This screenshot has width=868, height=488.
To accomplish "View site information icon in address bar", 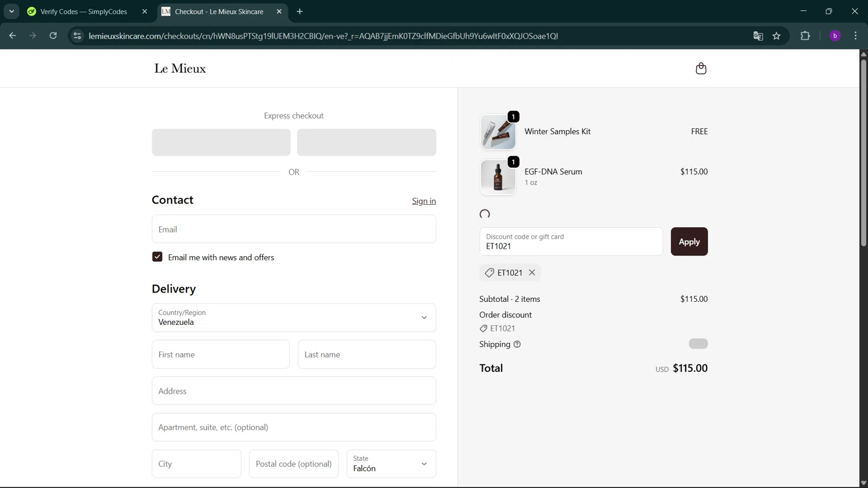I will [77, 36].
